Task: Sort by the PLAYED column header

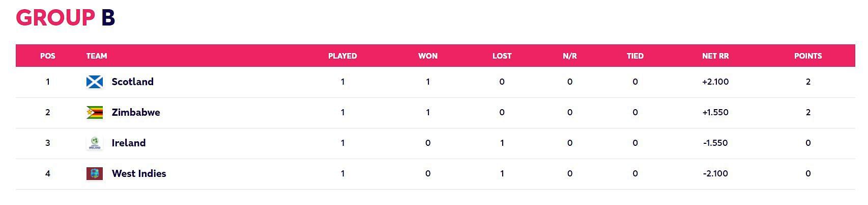Action: [x=342, y=56]
